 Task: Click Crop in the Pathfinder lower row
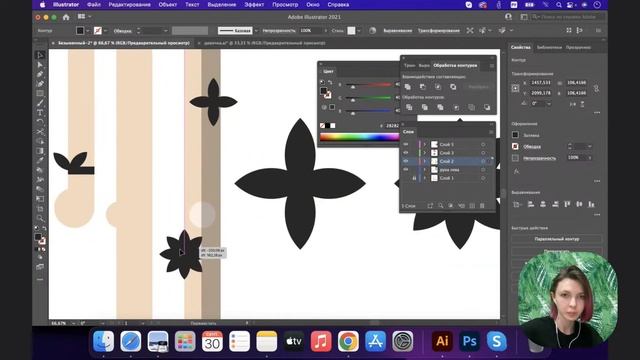[x=456, y=107]
